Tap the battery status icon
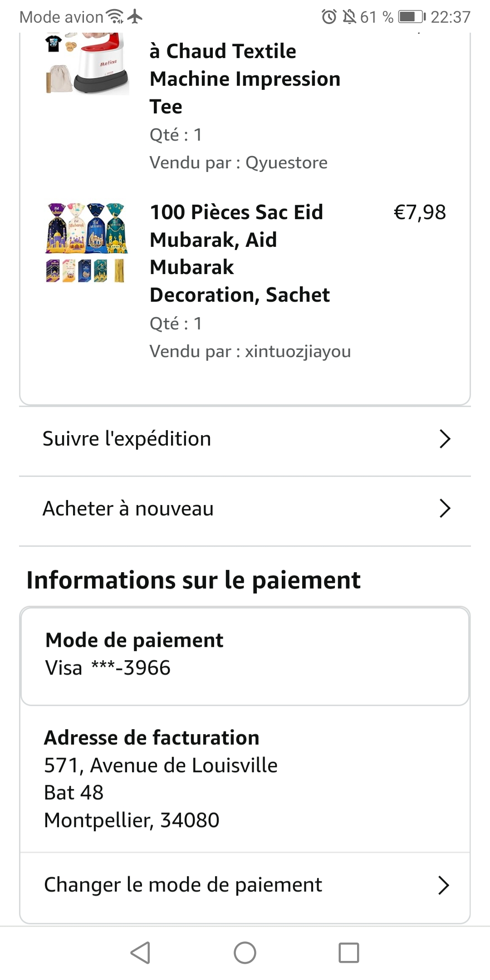This screenshot has width=490, height=980. coord(412,17)
